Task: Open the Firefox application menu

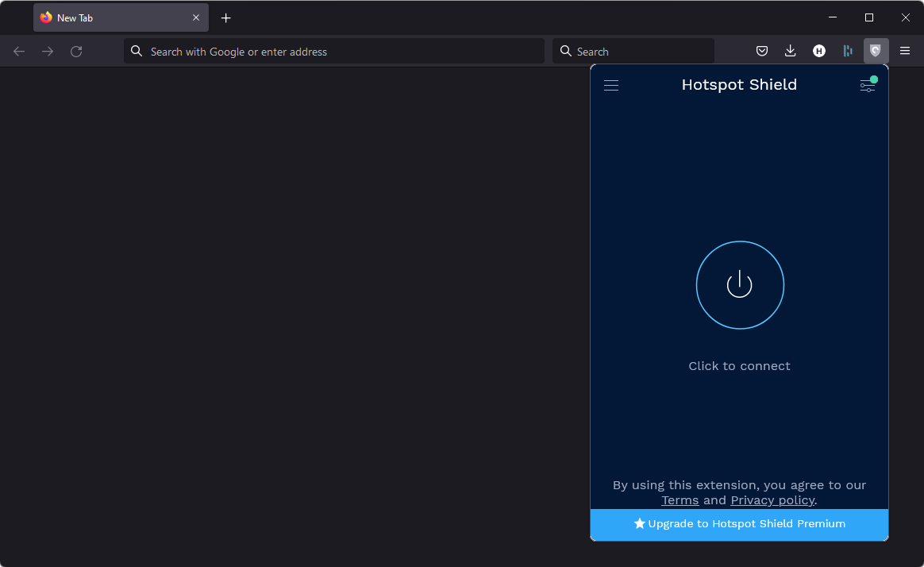Action: click(905, 52)
